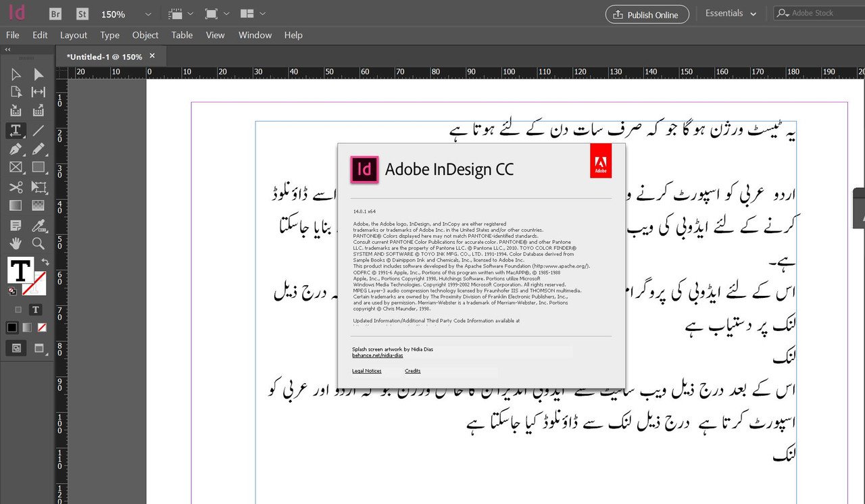Click the Fill color box

click(20, 270)
